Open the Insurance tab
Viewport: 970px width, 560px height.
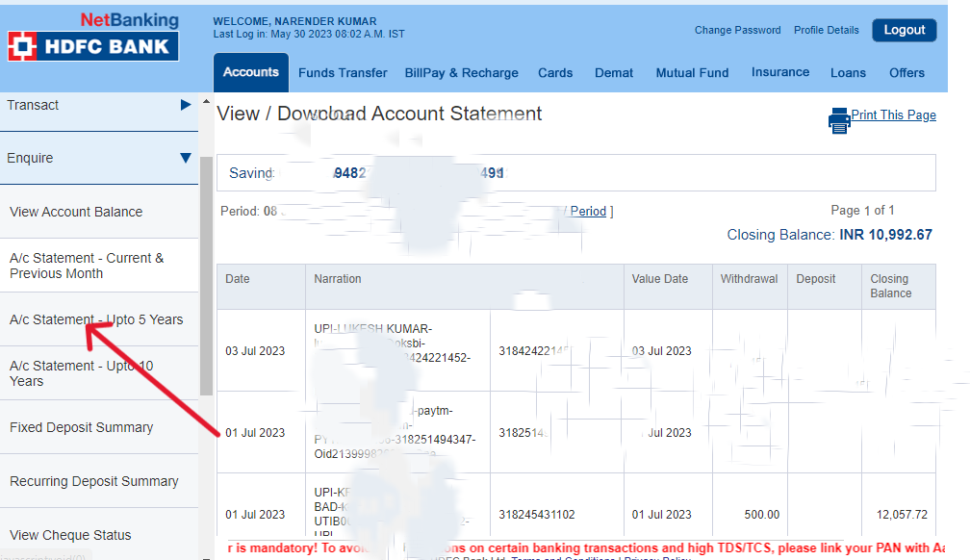pos(780,72)
